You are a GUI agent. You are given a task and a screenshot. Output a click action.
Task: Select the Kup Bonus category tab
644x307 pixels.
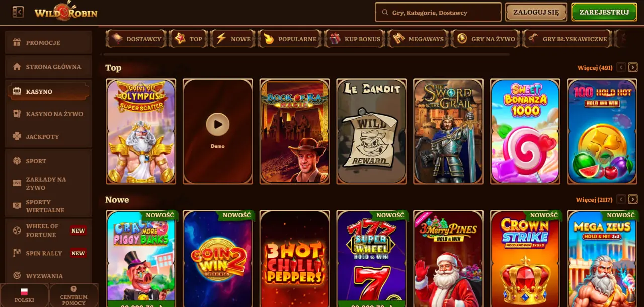click(x=355, y=39)
